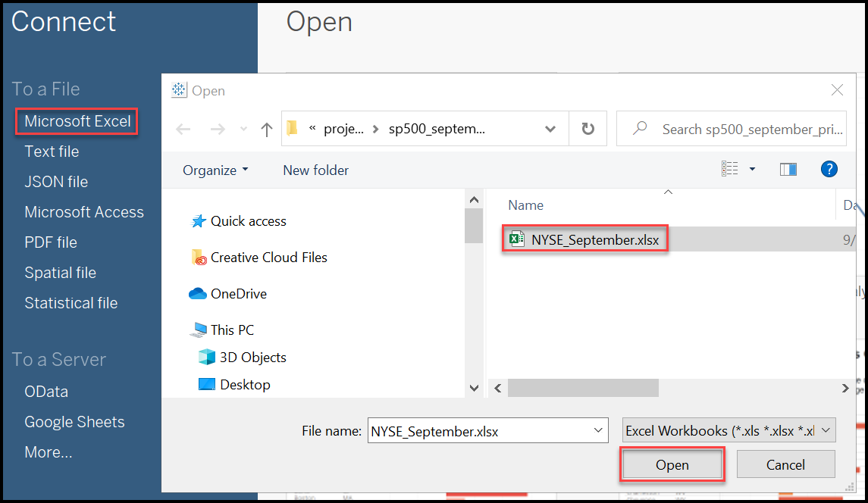Click the New folder command
The width and height of the screenshot is (868, 503).
[315, 170]
